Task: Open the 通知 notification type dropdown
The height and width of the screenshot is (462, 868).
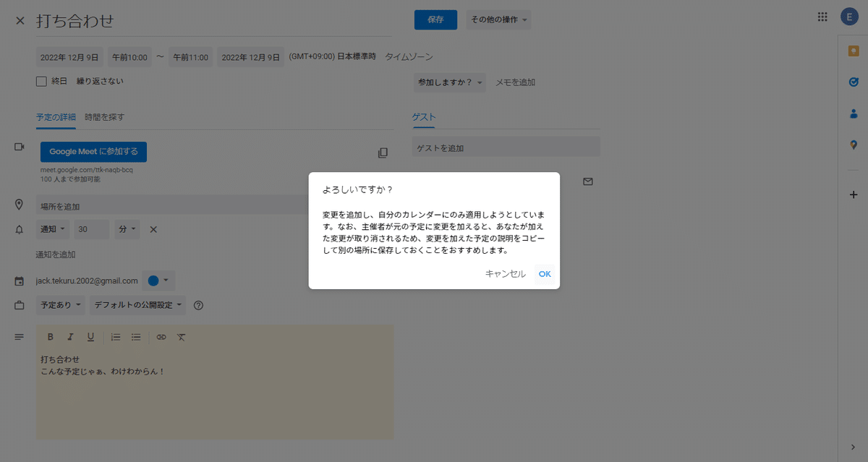Action: (52, 228)
